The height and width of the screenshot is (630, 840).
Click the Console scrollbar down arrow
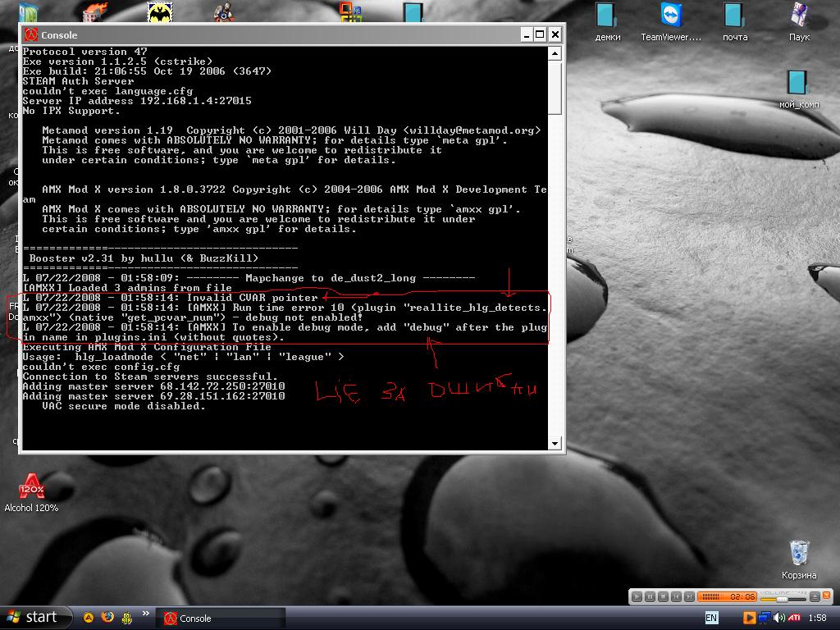point(555,444)
